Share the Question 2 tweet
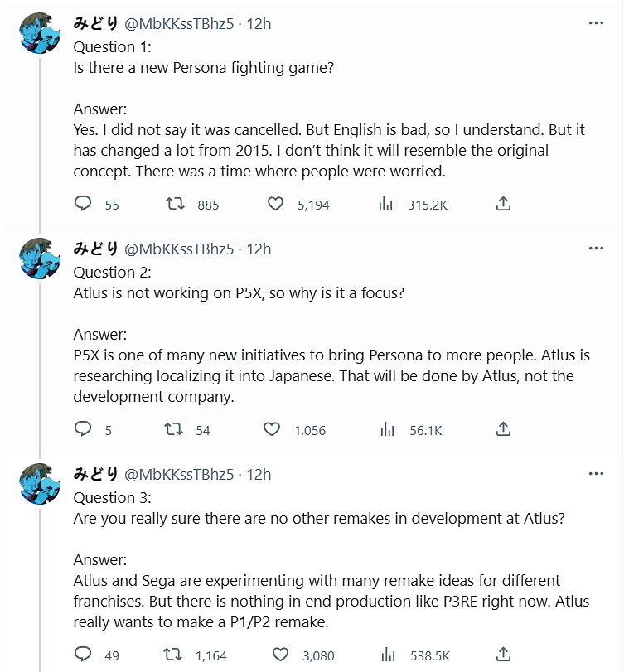Screen dimensions: 629x672 503,429
